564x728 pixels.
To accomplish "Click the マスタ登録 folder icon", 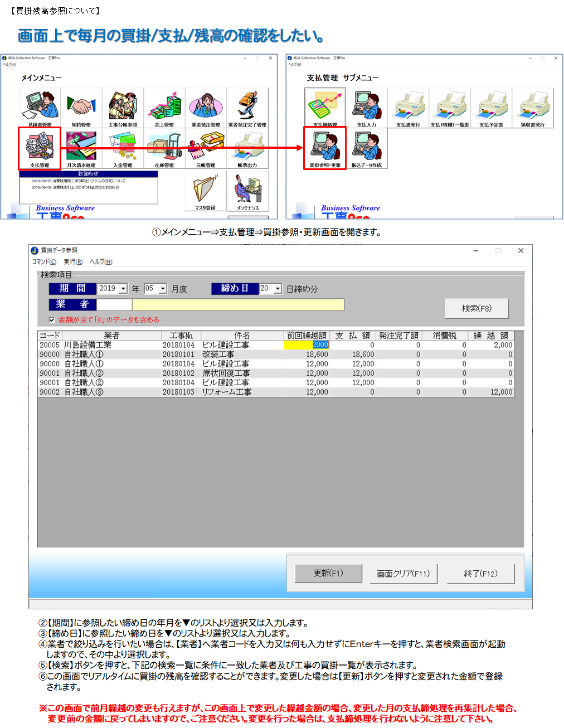I will coord(206,191).
